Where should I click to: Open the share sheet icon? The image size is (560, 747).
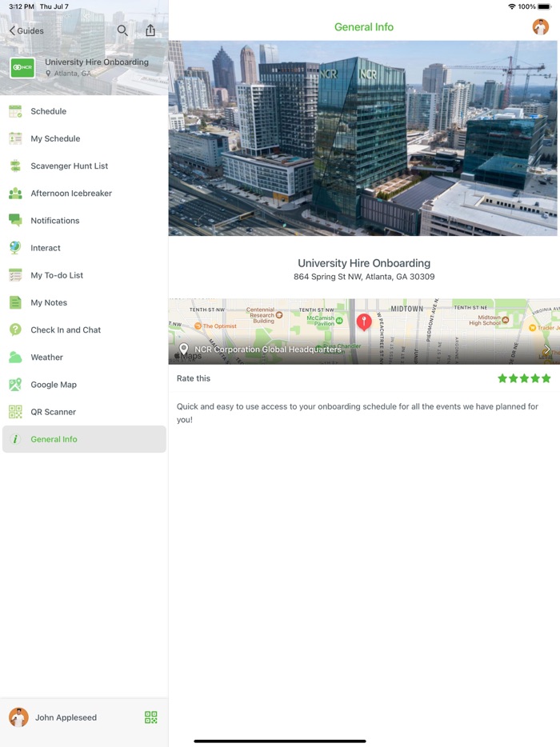[x=150, y=30]
